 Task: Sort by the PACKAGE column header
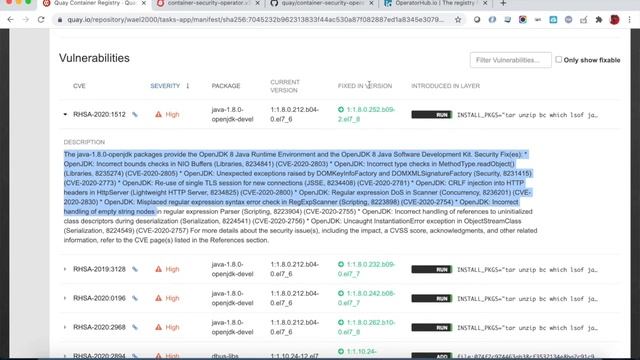click(x=226, y=86)
